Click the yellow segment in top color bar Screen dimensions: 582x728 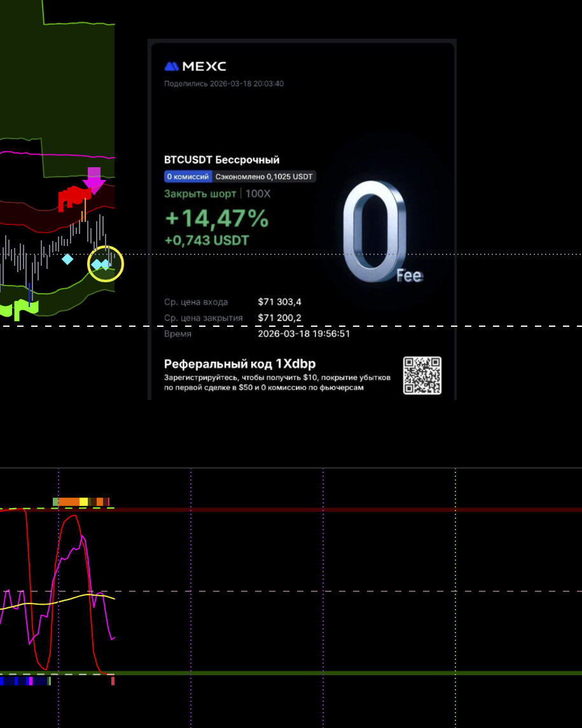click(83, 502)
